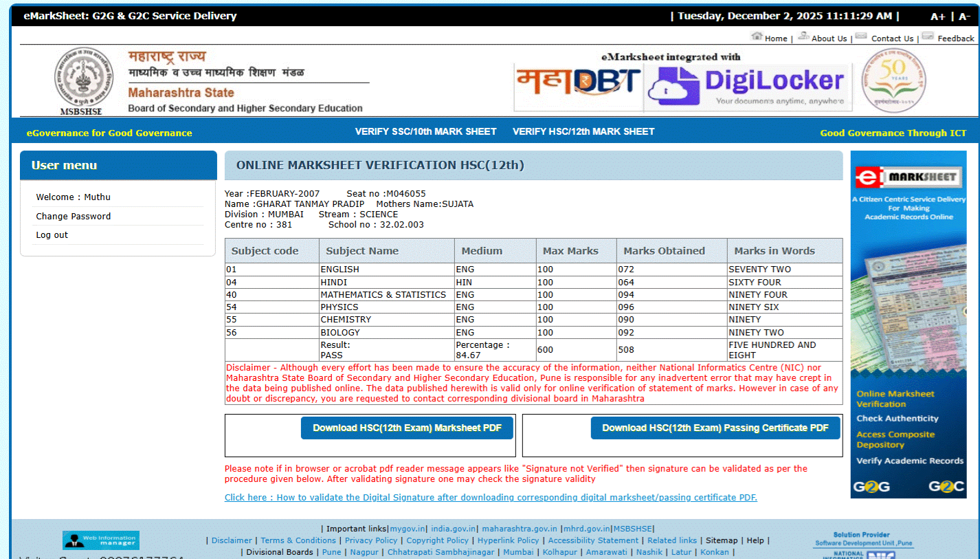980x559 pixels.
Task: Click the 50 Years anniversary emblem
Action: coord(893,80)
